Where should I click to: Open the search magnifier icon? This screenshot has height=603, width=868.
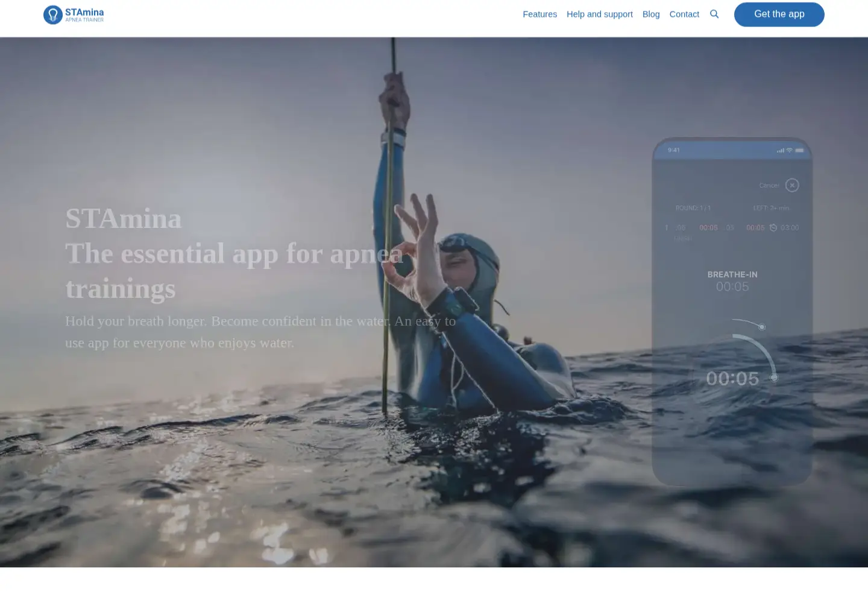coord(714,14)
